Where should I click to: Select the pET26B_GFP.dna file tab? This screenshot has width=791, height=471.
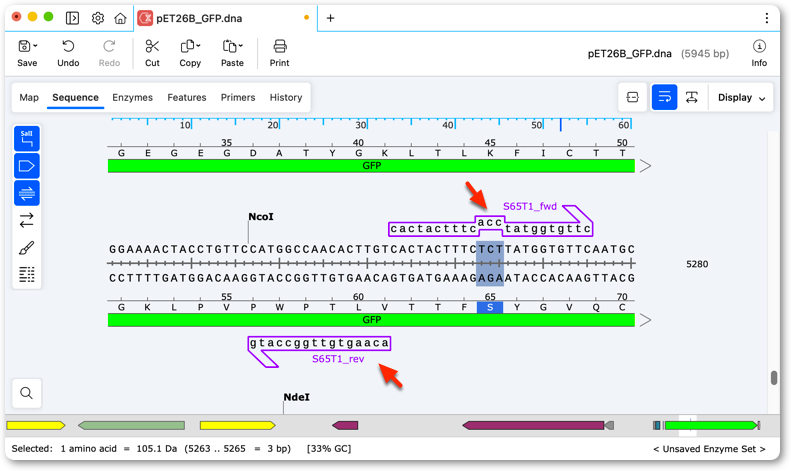[x=225, y=18]
